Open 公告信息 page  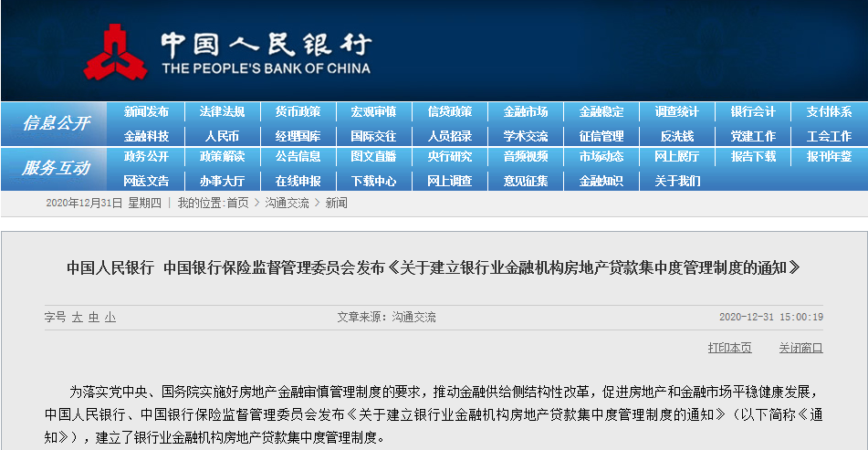coord(298,157)
